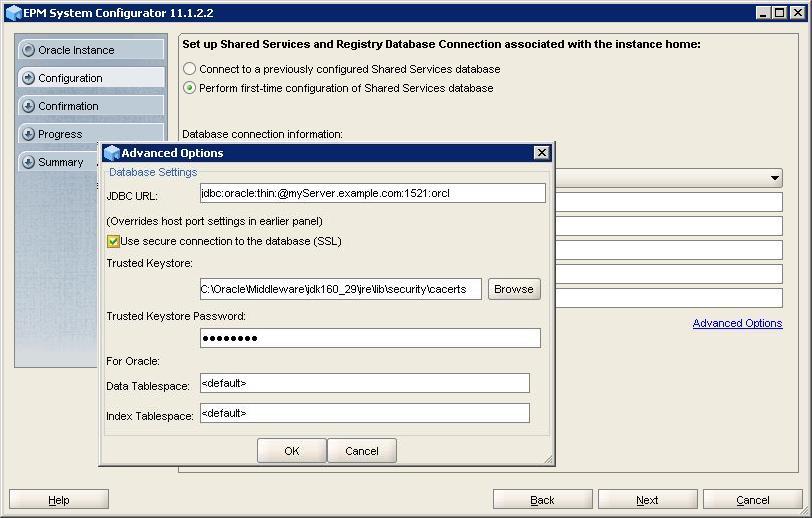Confirm Advanced Options with OK
Screen dimensions: 812x518
pyautogui.click(x=292, y=451)
